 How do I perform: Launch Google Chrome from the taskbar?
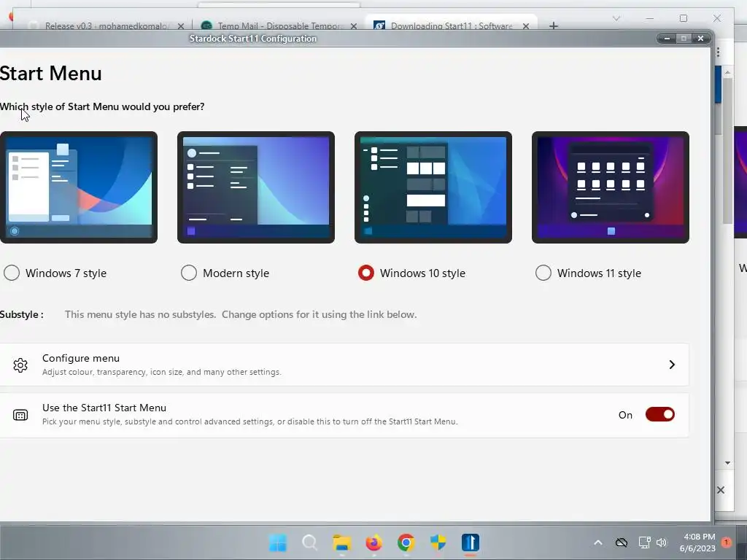click(x=406, y=542)
